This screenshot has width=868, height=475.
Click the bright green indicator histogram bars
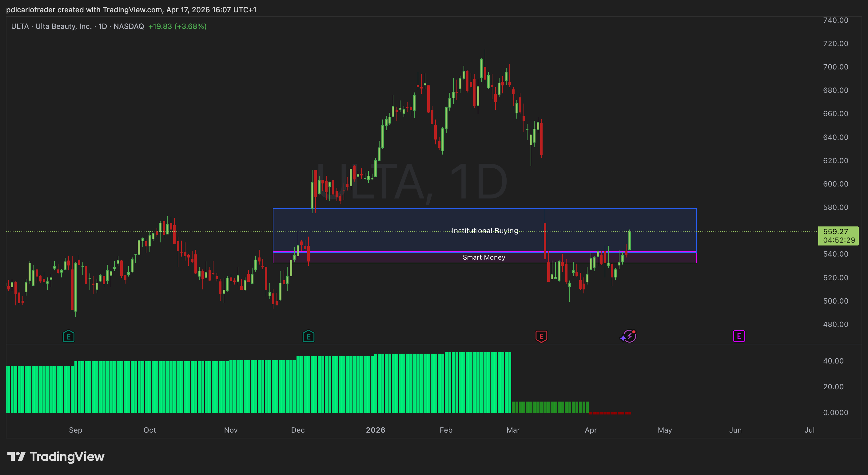(269, 387)
